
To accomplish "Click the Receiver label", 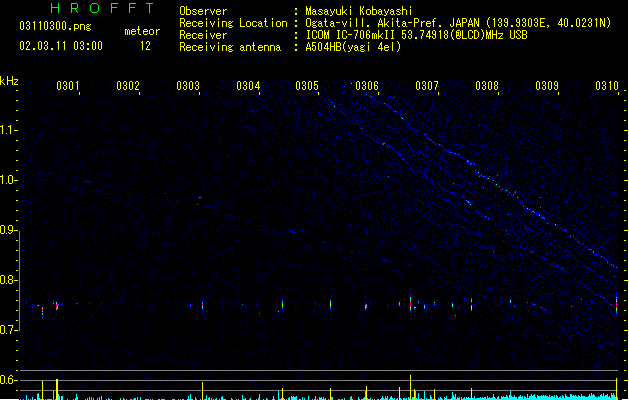I will 203,35.
